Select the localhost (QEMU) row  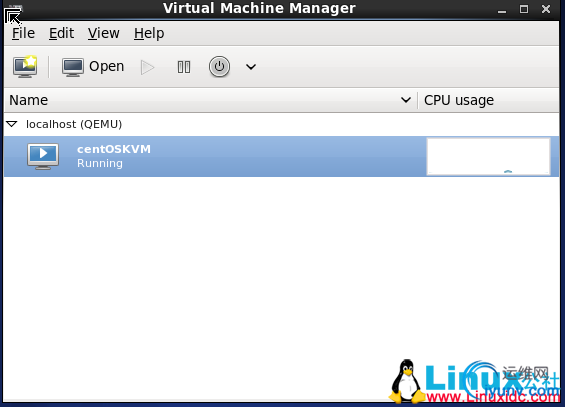point(281,124)
